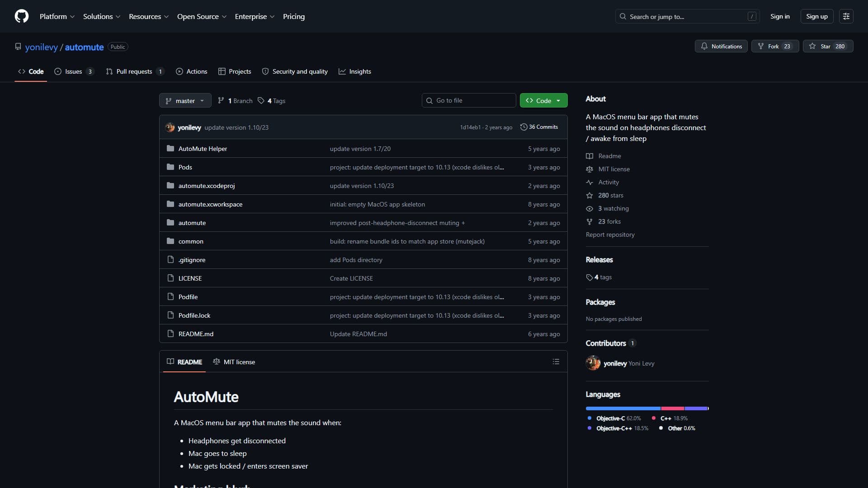Viewport: 868px width, 488px height.
Task: Open the Projects tab
Action: tap(235, 71)
